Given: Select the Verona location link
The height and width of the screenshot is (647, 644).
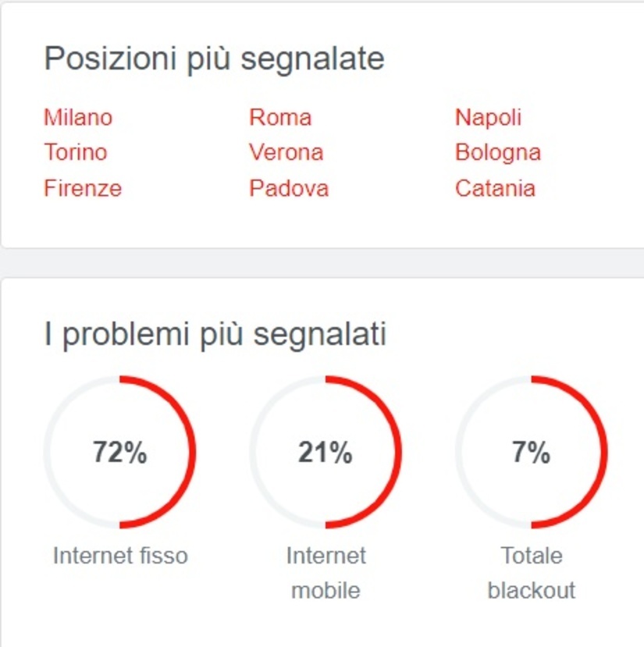Looking at the screenshot, I should pos(286,153).
